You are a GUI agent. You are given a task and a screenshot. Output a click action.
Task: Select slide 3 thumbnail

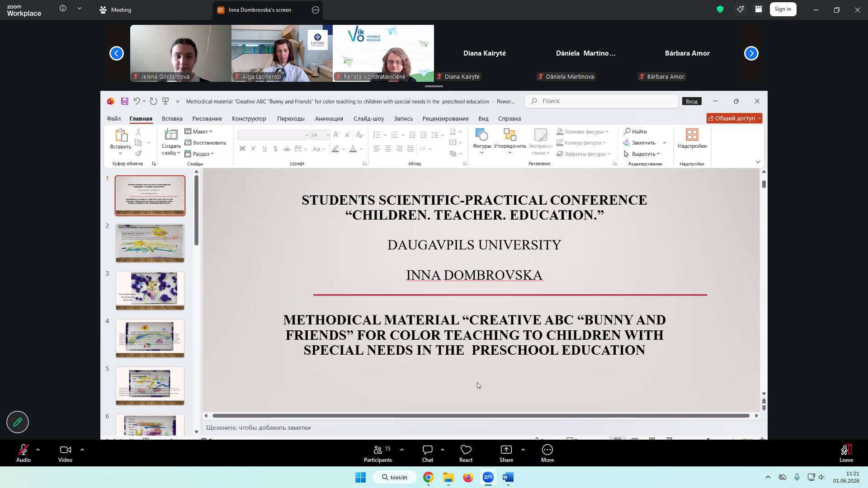[x=150, y=291]
